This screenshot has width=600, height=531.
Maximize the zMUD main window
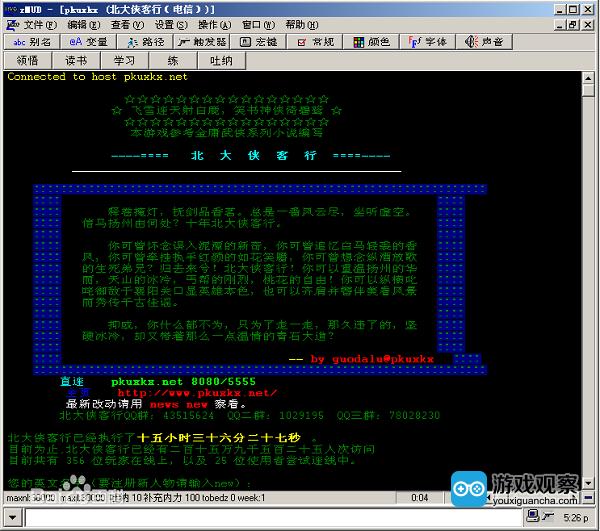coord(573,9)
